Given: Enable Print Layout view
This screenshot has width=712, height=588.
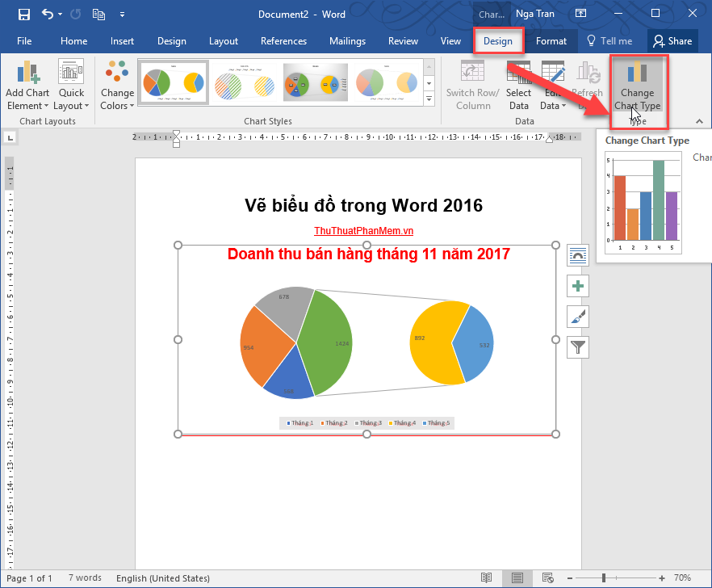Looking at the screenshot, I should [x=517, y=578].
